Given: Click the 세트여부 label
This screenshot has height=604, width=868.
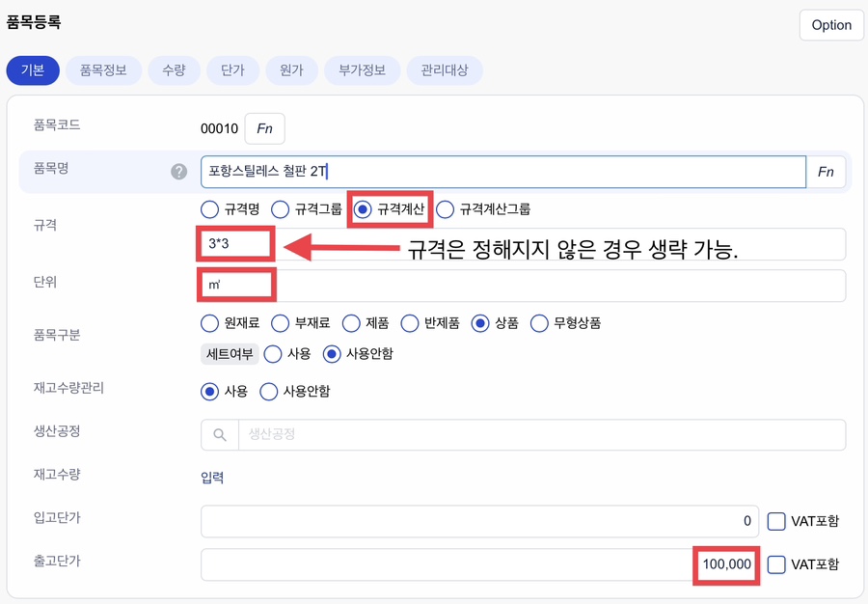Looking at the screenshot, I should click(x=230, y=354).
